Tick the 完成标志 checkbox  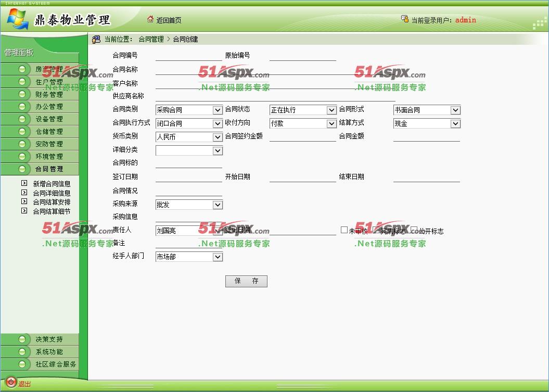point(376,230)
